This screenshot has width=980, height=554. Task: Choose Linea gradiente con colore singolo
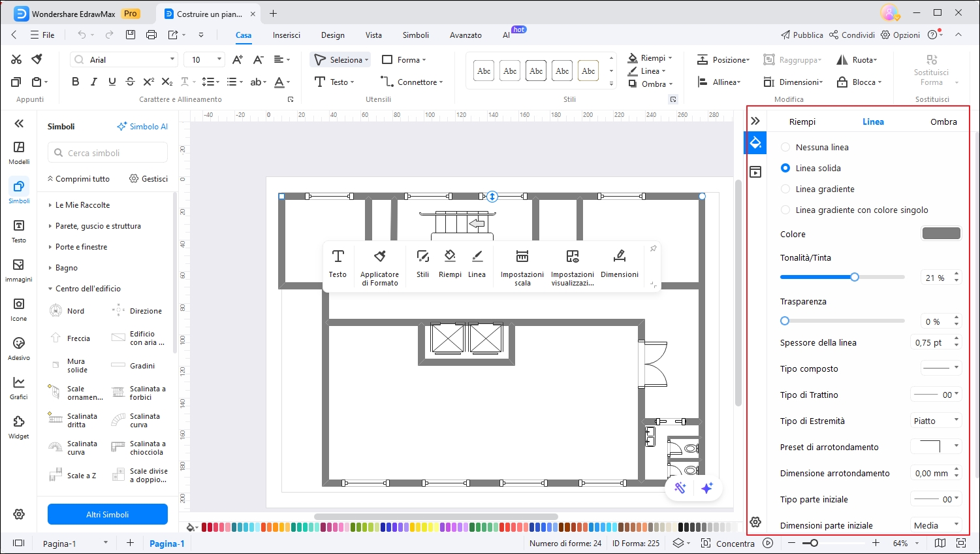(x=785, y=210)
